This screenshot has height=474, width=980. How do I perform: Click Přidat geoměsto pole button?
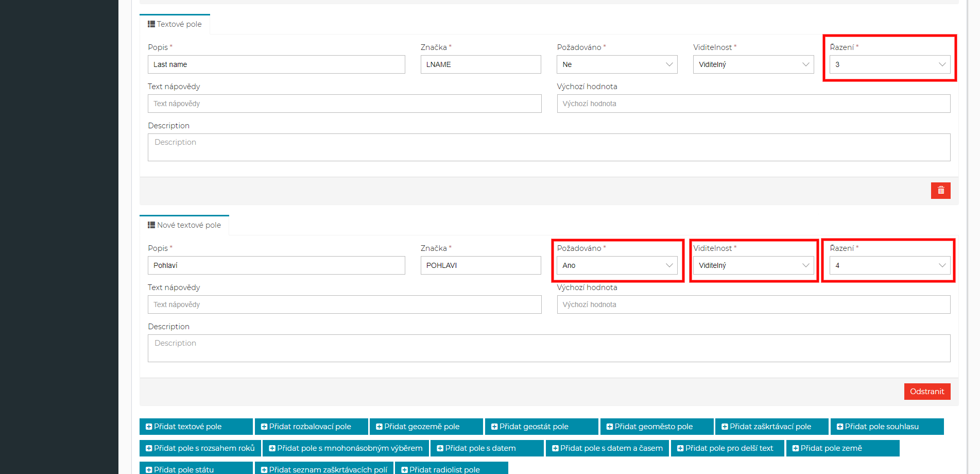coord(657,427)
